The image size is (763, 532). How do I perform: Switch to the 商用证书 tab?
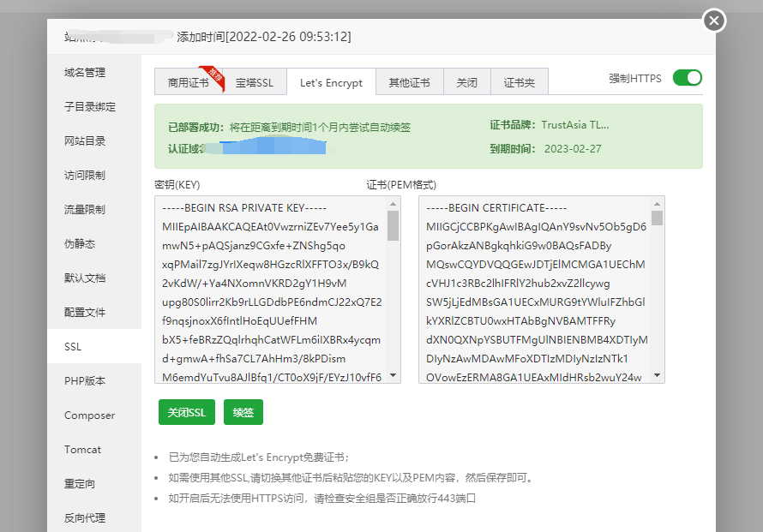pos(189,82)
